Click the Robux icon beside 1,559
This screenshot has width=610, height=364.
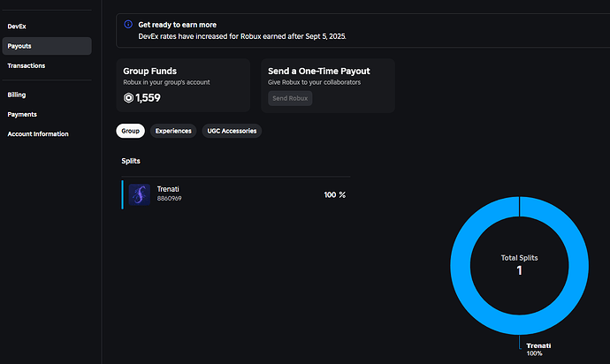[x=128, y=98]
